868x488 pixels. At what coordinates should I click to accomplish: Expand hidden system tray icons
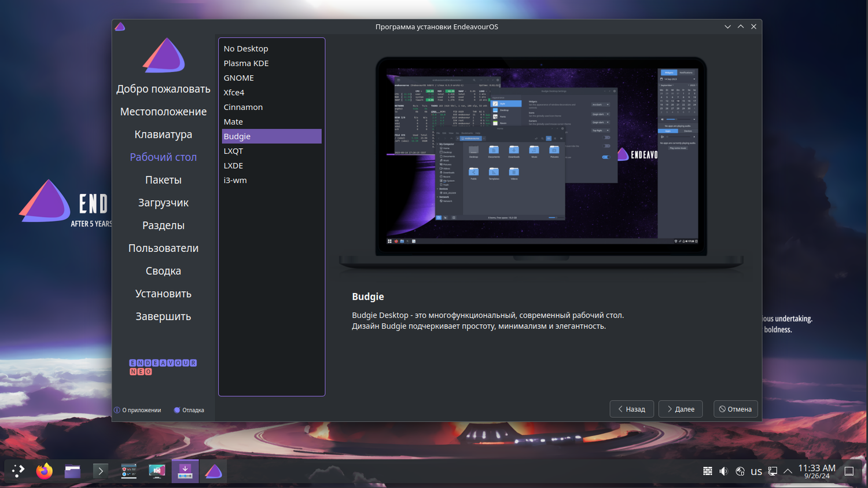(788, 471)
